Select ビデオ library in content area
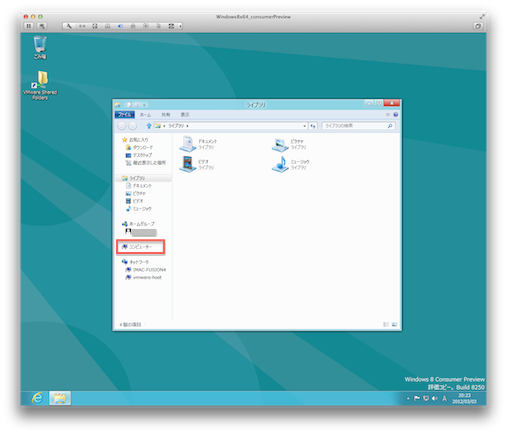Viewport: 507px width, 434px height. (x=197, y=164)
